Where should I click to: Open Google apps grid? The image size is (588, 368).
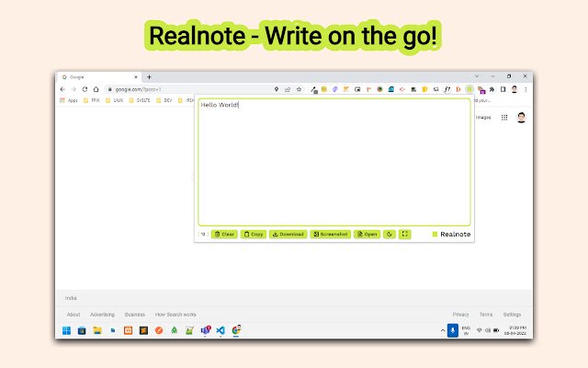click(504, 118)
